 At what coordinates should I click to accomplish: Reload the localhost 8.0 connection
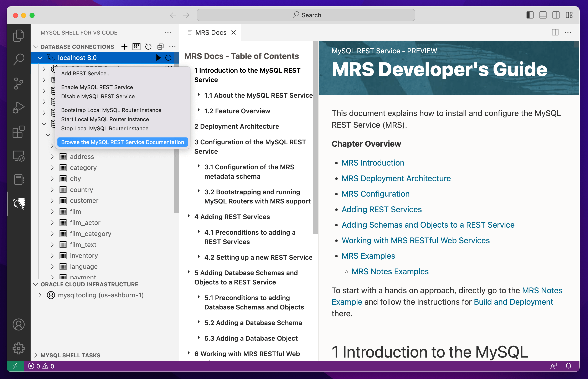(x=169, y=58)
